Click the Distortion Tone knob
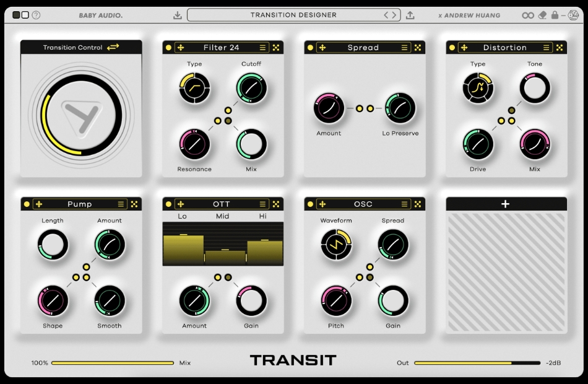The width and height of the screenshot is (588, 384). [x=535, y=88]
